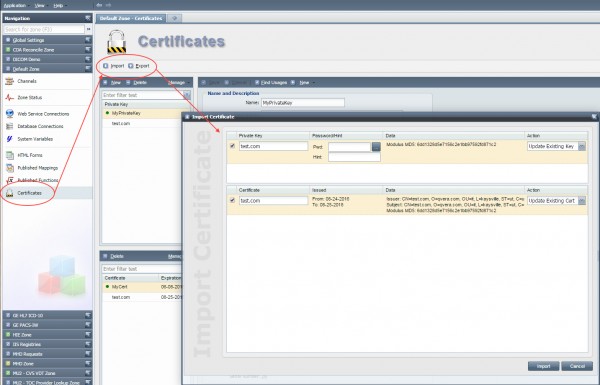
Task: Click the Pwd password field
Action: click(x=349, y=147)
